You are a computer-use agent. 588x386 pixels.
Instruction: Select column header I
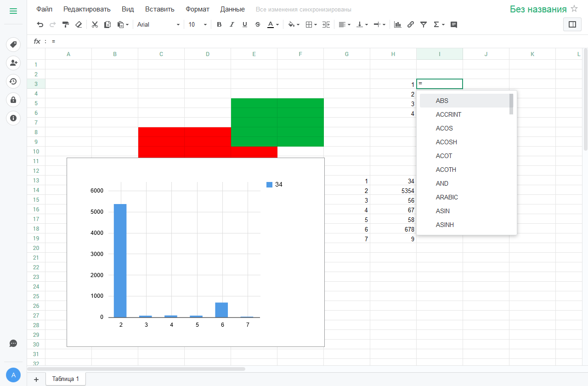[x=440, y=54]
